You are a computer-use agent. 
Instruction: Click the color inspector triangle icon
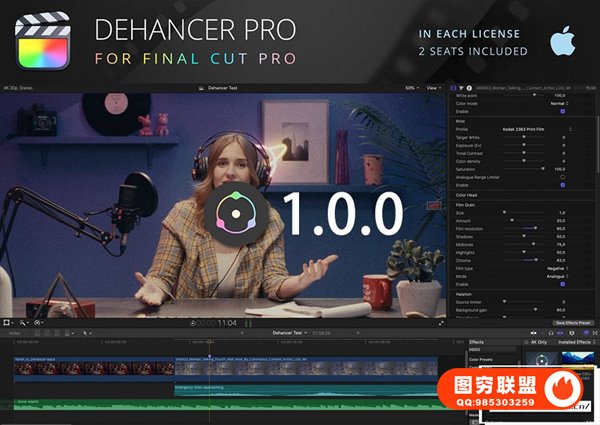coord(462,88)
